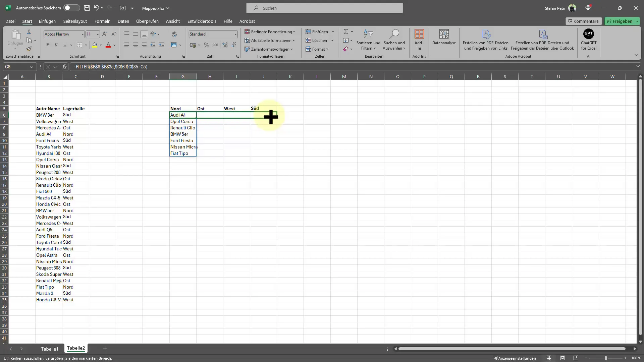Image resolution: width=644 pixels, height=362 pixels.
Task: Open the font size dropdown
Action: 98,34
